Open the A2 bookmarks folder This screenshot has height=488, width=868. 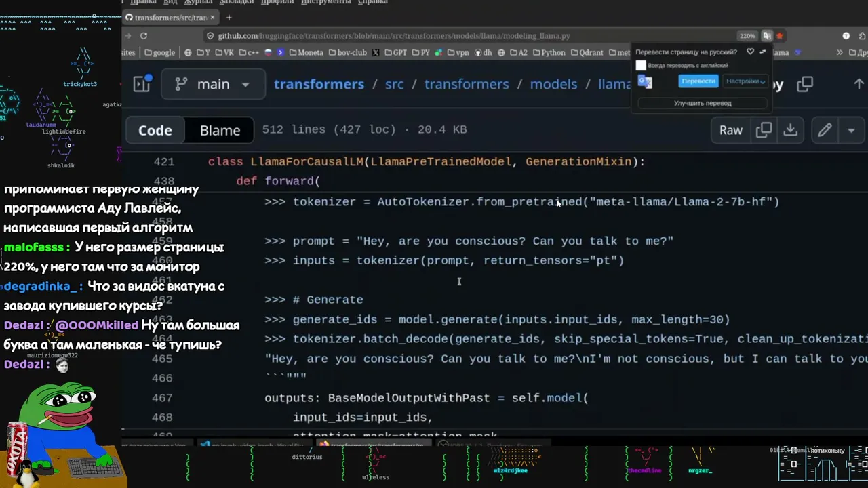click(517, 52)
